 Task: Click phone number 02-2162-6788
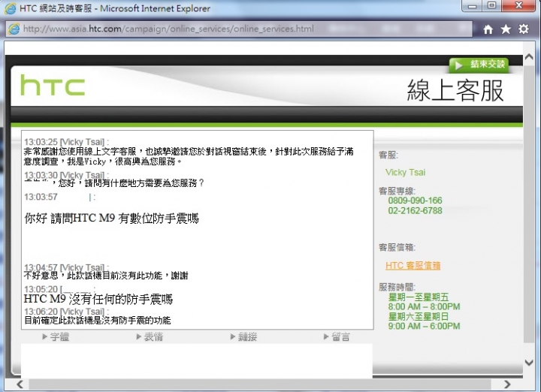click(x=415, y=211)
